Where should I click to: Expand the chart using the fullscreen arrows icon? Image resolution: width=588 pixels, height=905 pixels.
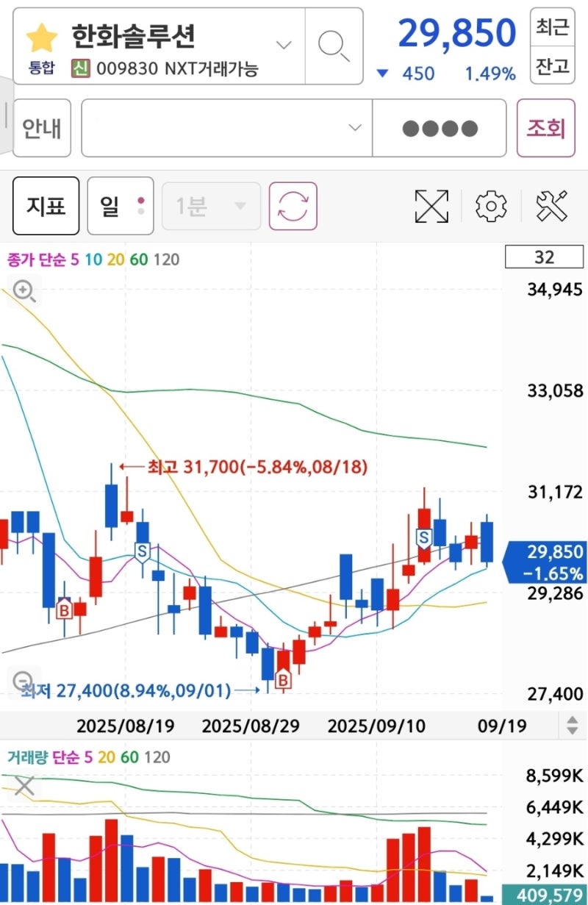[x=431, y=206]
